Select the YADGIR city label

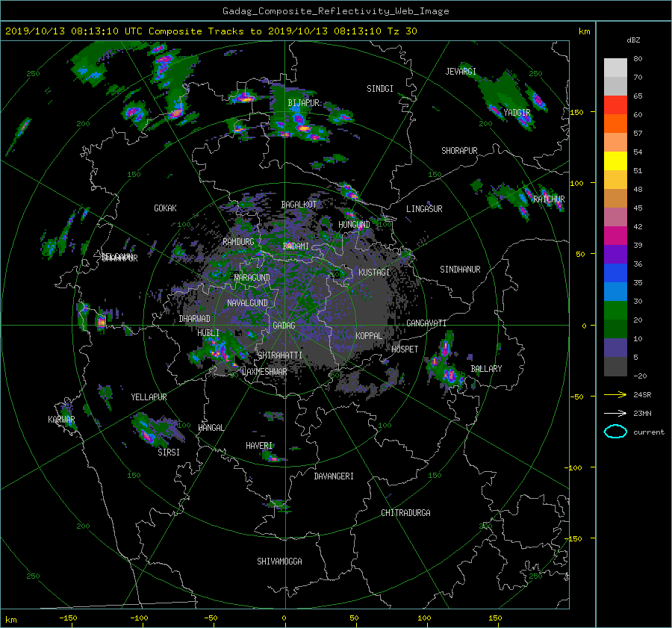pyautogui.click(x=517, y=112)
